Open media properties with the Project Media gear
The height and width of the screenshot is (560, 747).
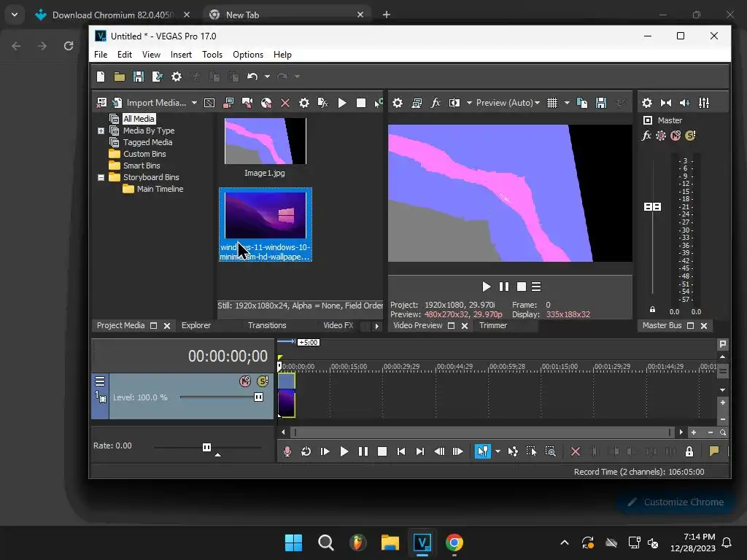[x=304, y=103]
